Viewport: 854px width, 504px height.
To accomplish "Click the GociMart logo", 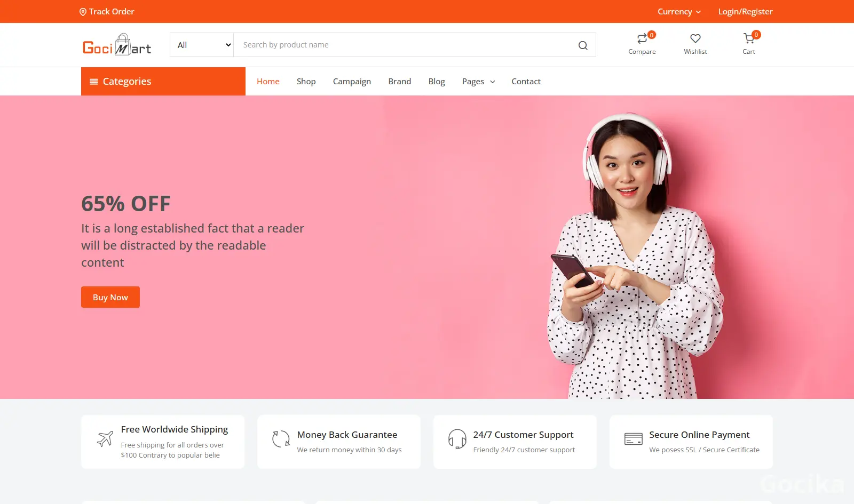I will click(117, 45).
